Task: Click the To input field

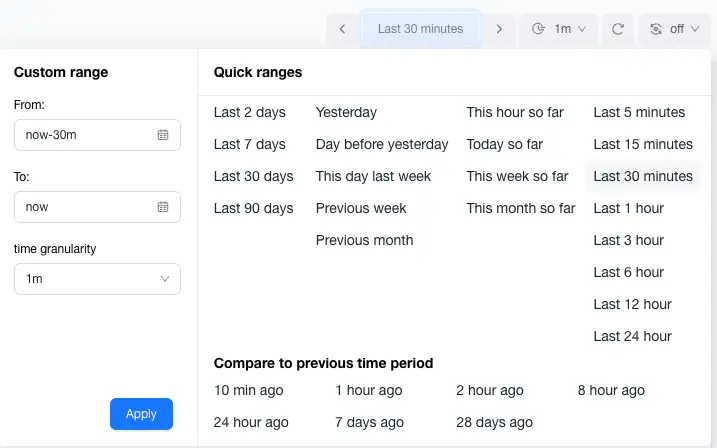Action: click(85, 207)
